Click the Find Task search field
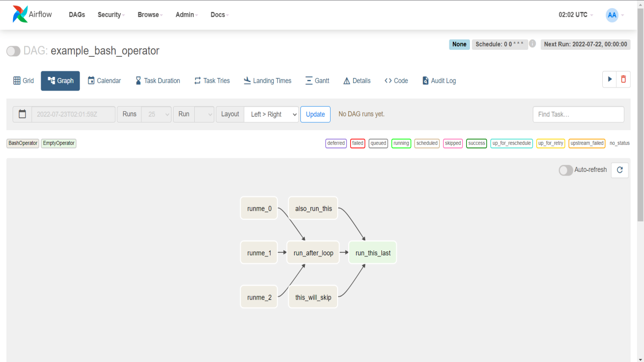This screenshot has height=362, width=644. (x=578, y=114)
